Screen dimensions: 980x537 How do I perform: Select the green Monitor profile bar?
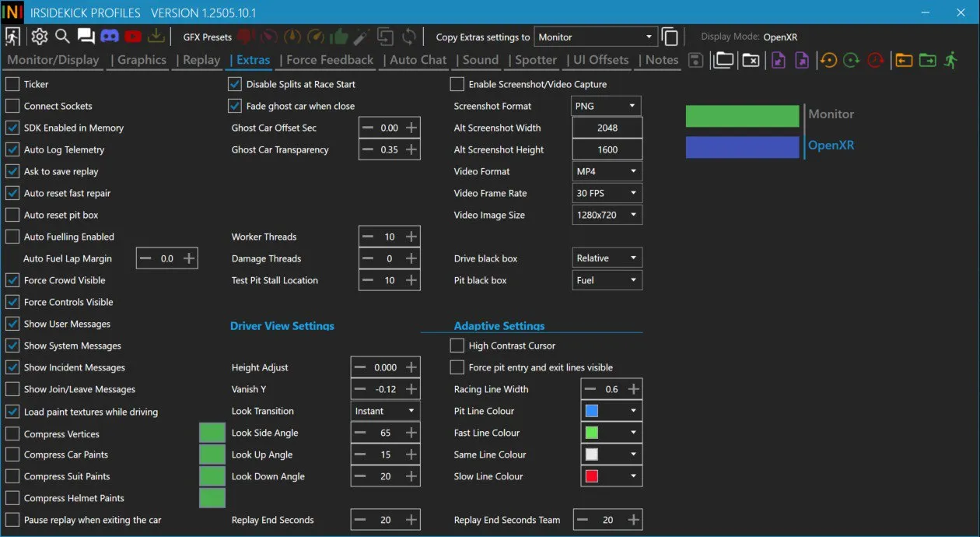(742, 116)
